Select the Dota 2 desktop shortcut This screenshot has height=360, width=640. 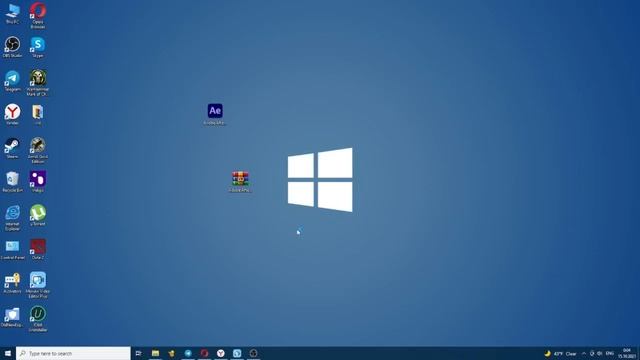click(x=38, y=249)
